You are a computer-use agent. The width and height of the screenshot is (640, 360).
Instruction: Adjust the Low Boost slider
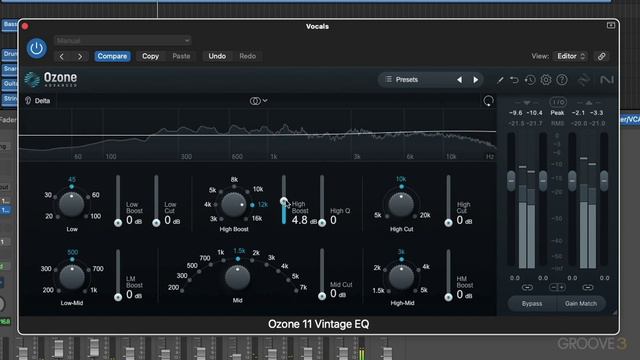(118, 200)
